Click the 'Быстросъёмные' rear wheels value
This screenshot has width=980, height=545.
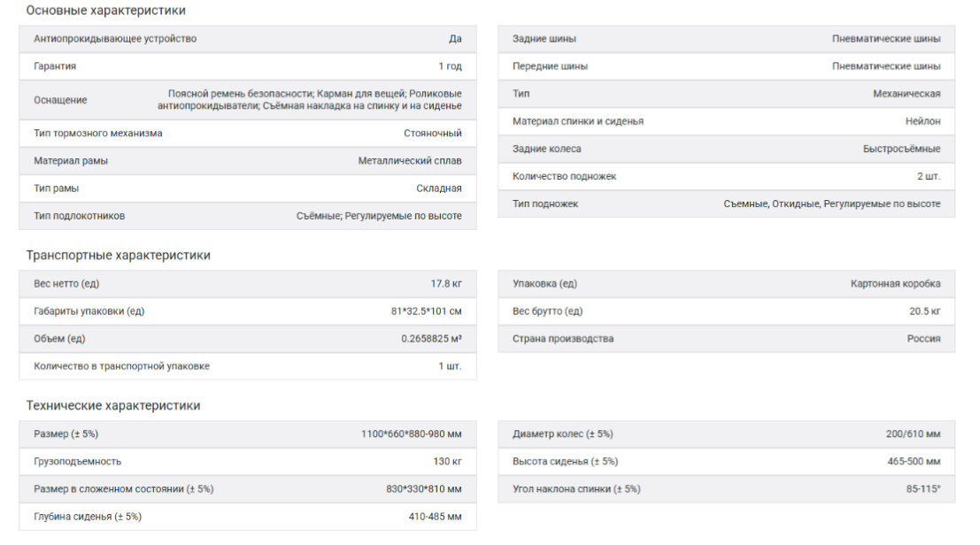(x=902, y=149)
